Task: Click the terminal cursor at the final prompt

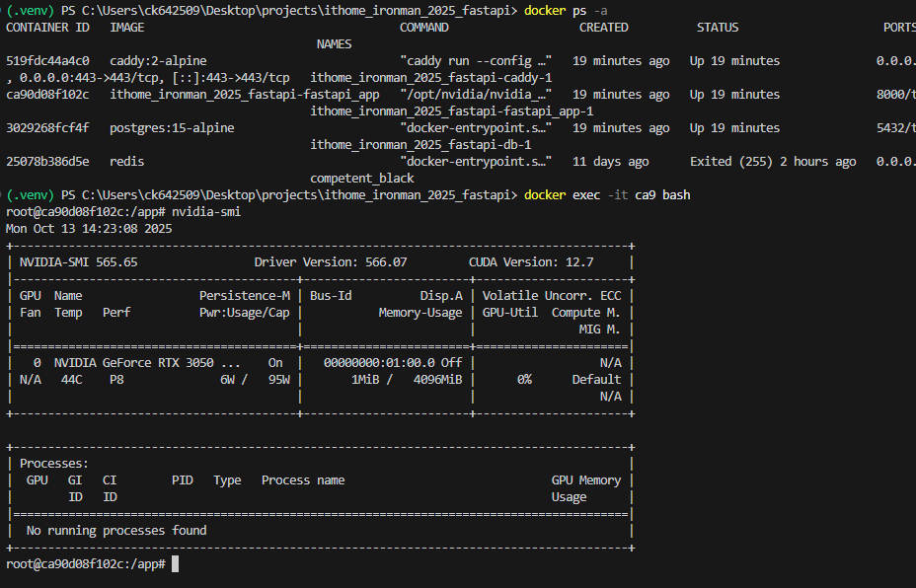Action: [x=175, y=564]
